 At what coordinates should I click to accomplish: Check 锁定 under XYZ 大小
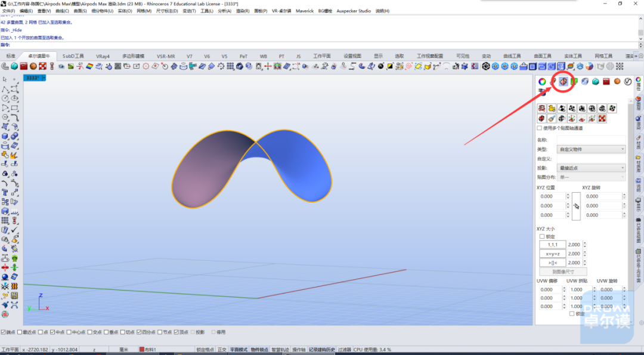pyautogui.click(x=541, y=237)
